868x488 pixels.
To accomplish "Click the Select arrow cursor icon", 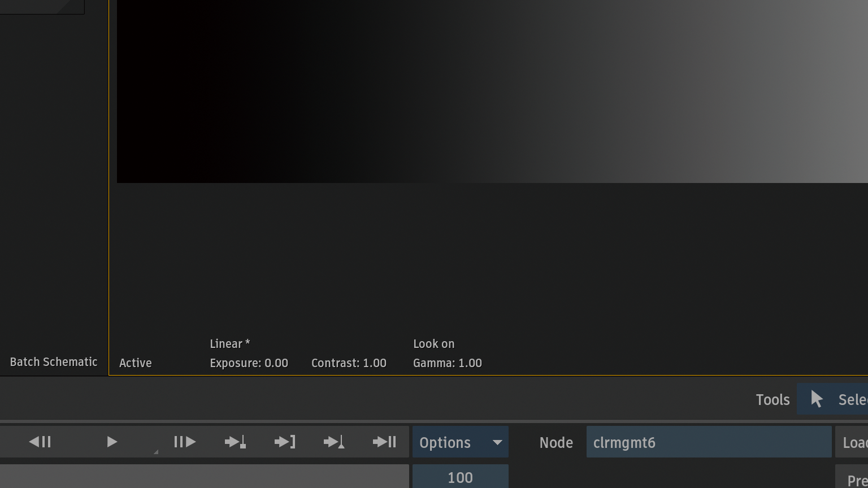I will pos(817,399).
